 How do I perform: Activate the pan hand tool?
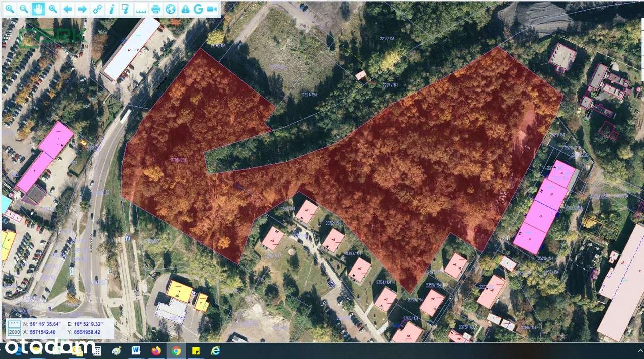[38, 9]
